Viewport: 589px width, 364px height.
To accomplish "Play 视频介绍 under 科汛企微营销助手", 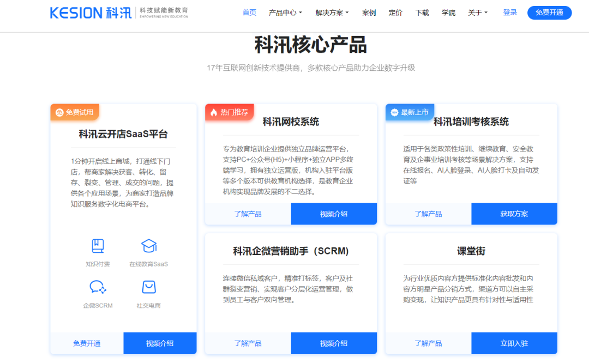I will (x=334, y=343).
